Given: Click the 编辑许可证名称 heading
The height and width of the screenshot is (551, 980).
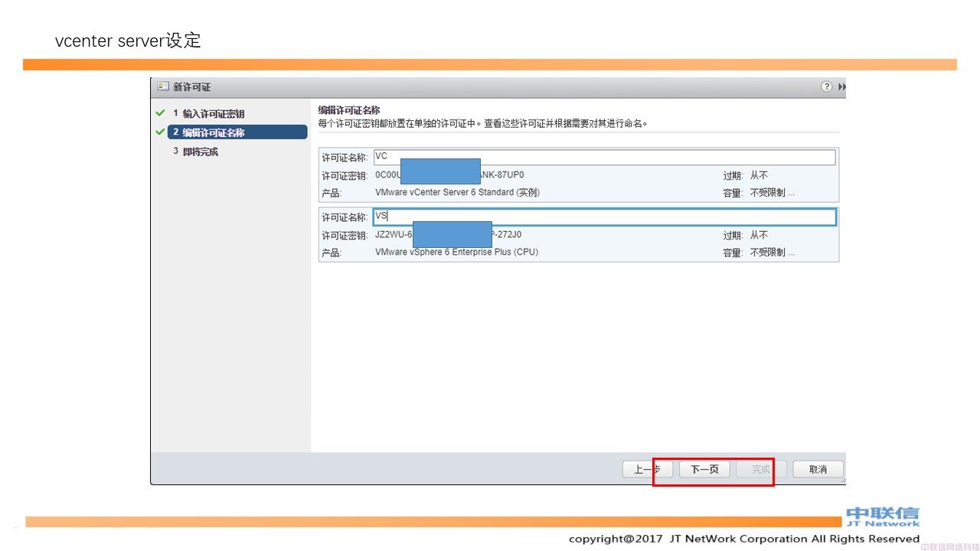Looking at the screenshot, I should (x=349, y=110).
